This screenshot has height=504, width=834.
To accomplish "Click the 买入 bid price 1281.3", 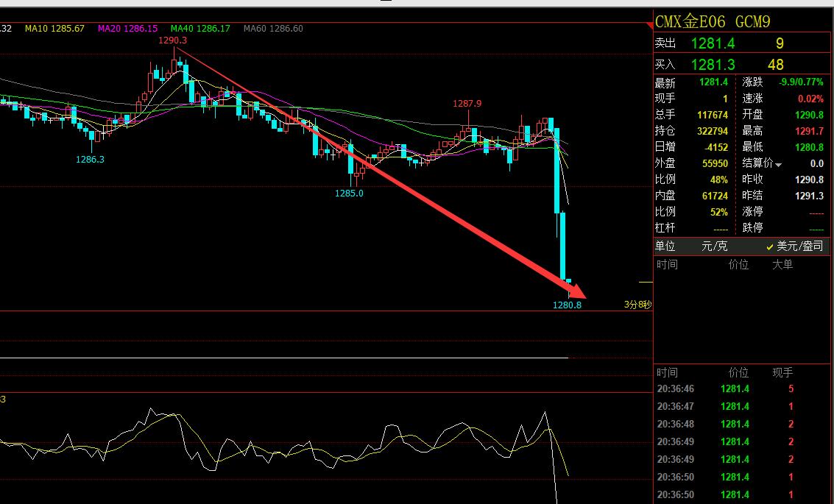I will click(713, 65).
